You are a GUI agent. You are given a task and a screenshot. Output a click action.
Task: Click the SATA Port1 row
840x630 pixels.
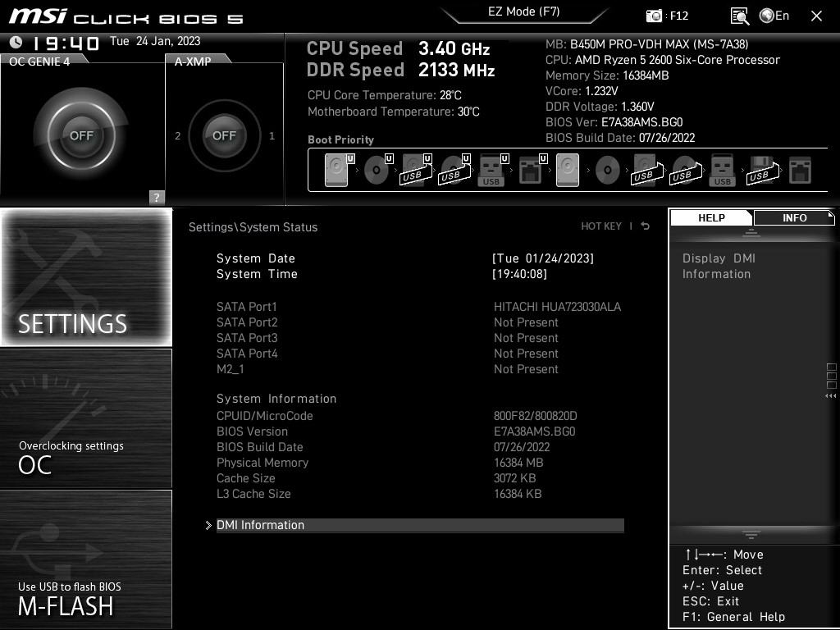pyautogui.click(x=419, y=307)
